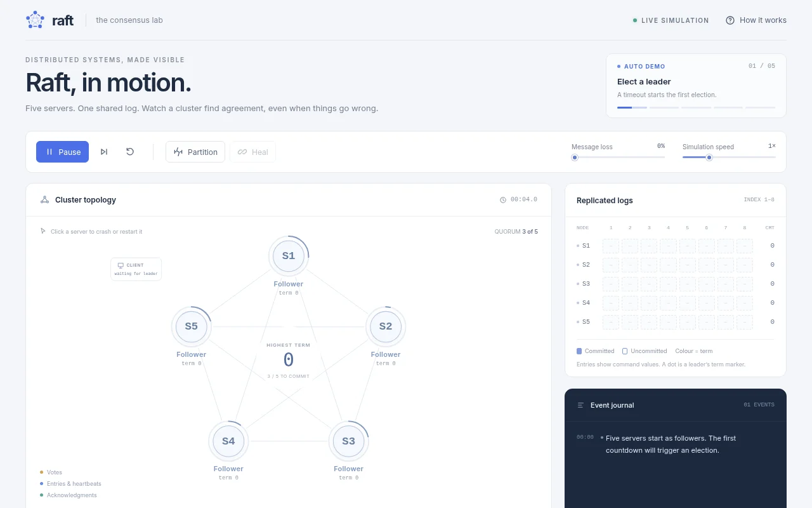Click the Uncommitted legend swatch
The height and width of the screenshot is (508, 812).
(x=625, y=351)
